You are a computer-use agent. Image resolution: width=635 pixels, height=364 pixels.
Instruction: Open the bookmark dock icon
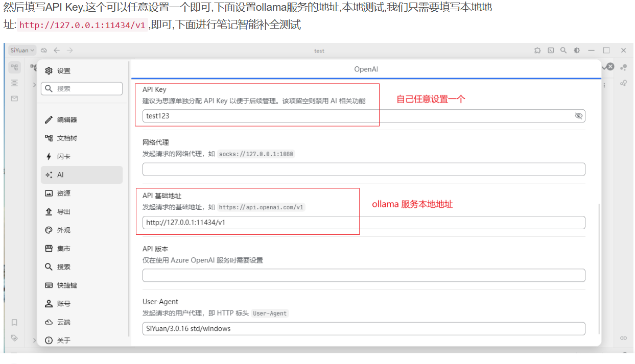click(x=15, y=322)
